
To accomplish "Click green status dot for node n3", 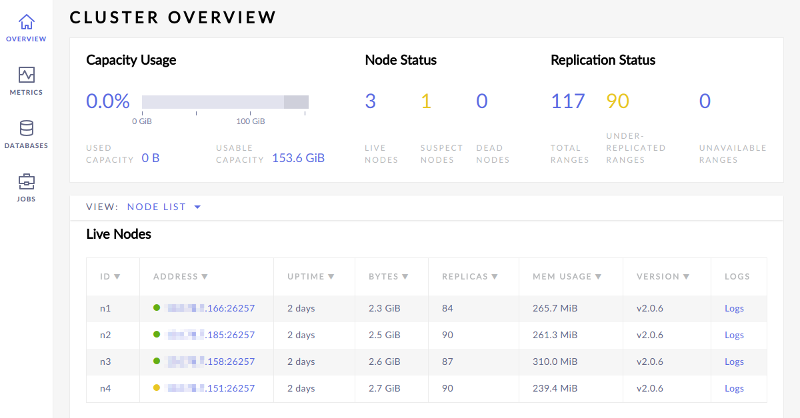I will [x=157, y=361].
